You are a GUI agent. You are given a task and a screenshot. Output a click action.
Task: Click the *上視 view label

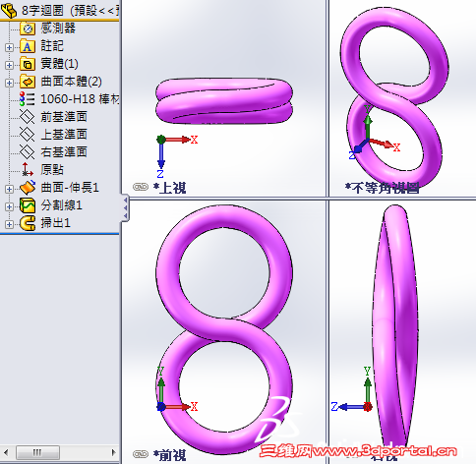point(169,188)
